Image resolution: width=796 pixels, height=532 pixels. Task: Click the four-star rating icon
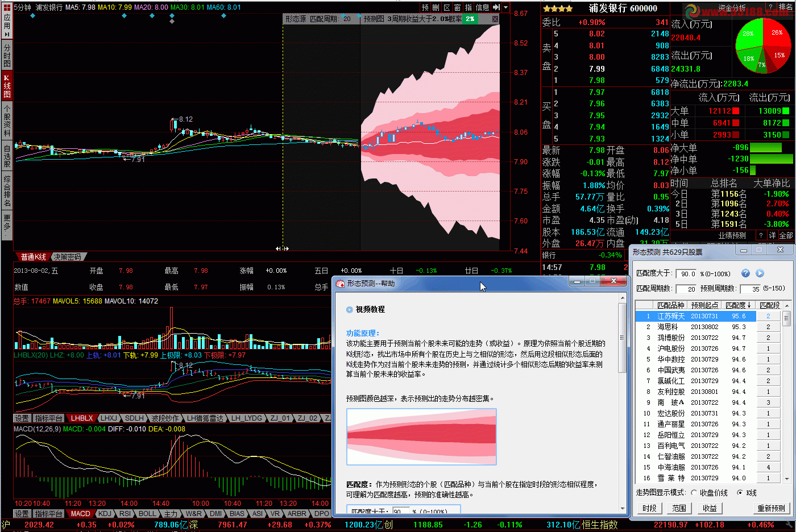[558, 9]
